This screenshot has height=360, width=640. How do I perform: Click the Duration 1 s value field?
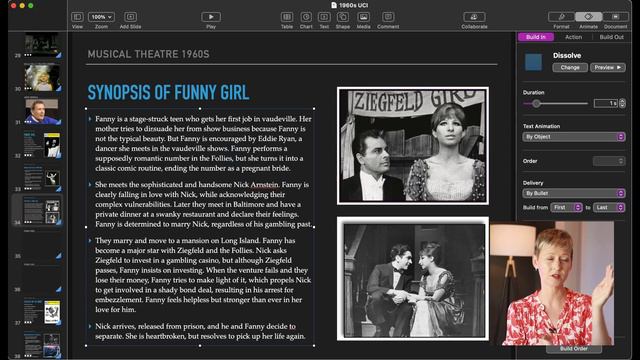(606, 103)
